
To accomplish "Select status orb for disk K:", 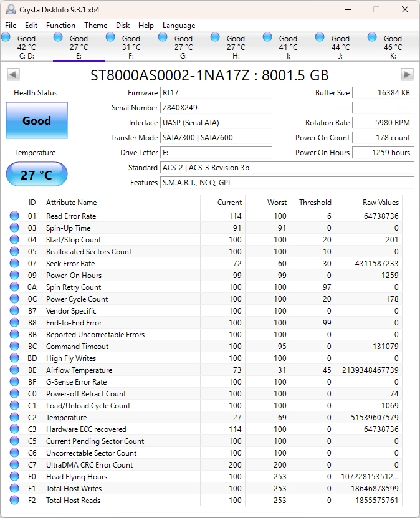I will click(x=372, y=37).
